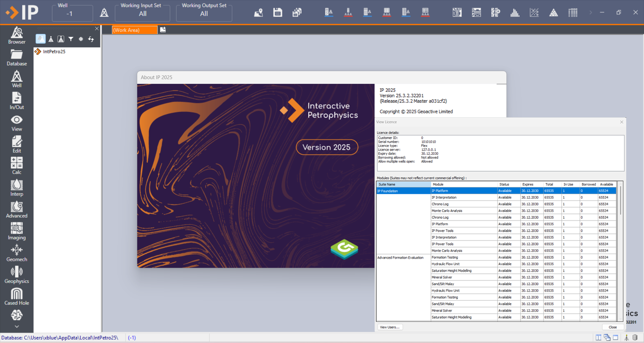
Task: Open the Edit sidebar menu
Action: tap(17, 145)
